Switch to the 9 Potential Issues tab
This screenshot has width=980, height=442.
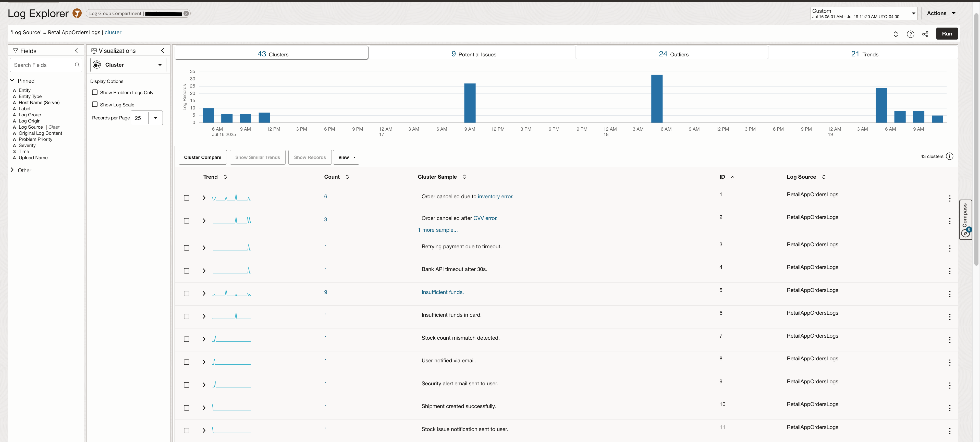click(x=473, y=54)
